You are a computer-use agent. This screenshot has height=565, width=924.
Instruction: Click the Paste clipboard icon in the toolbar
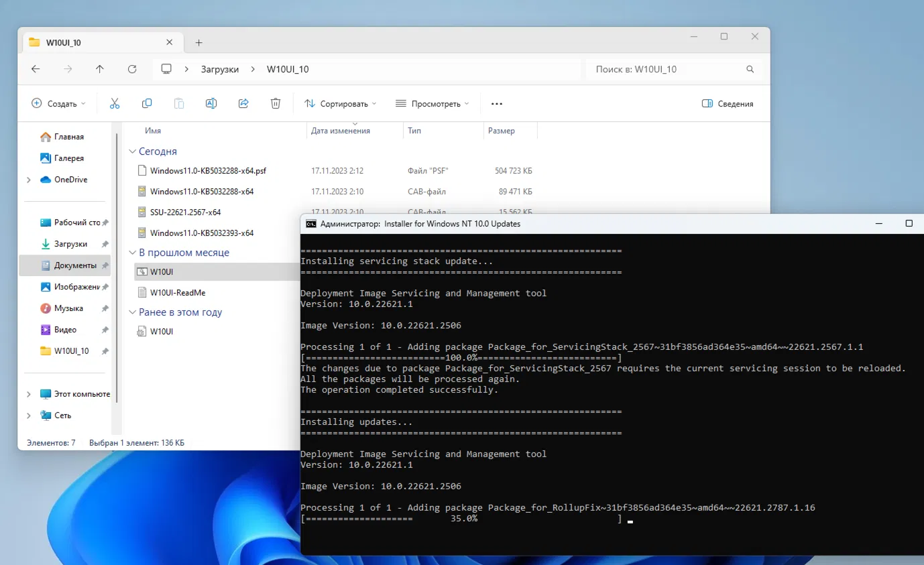tap(179, 103)
